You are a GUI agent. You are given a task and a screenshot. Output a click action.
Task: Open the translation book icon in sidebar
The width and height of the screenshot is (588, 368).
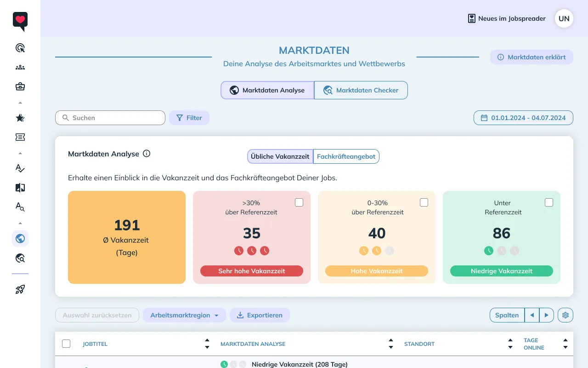(x=20, y=188)
